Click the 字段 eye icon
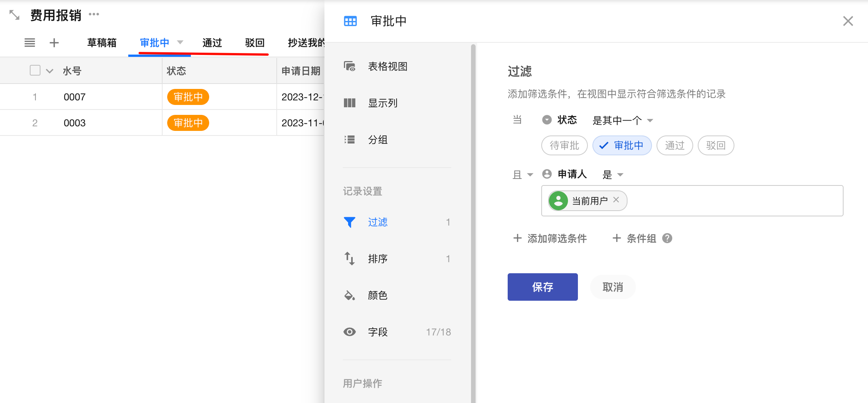The width and height of the screenshot is (868, 403). pos(350,332)
